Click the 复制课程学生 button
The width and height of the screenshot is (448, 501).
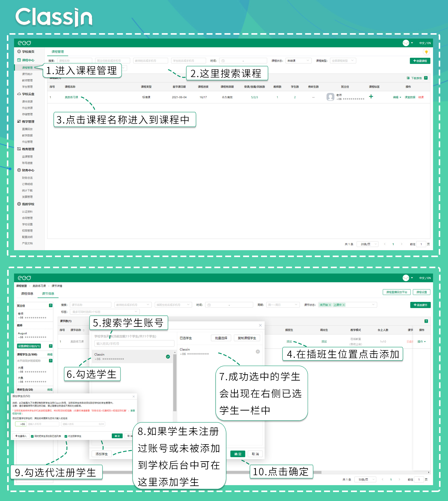pos(247,338)
